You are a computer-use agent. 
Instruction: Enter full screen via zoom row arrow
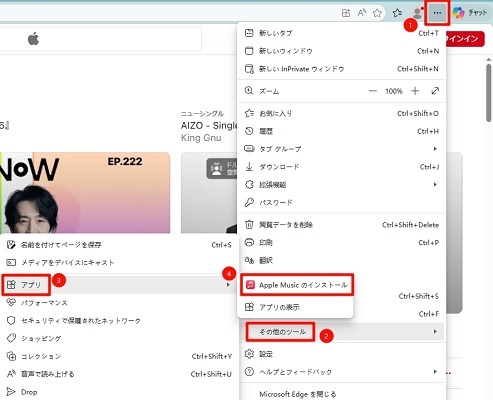(x=435, y=91)
